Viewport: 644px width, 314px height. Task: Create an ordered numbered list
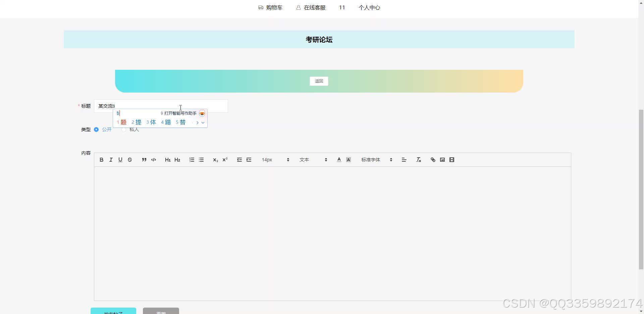pos(192,160)
